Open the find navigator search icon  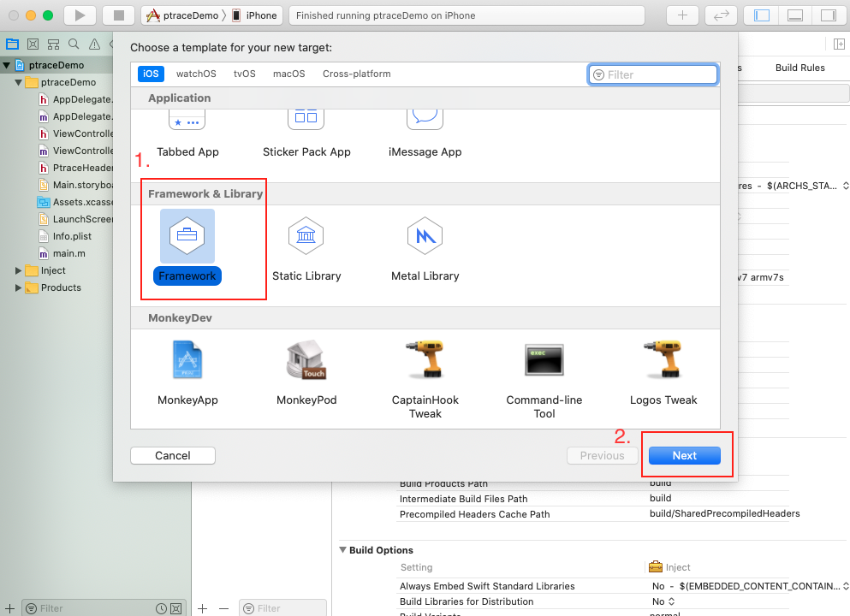[x=74, y=44]
